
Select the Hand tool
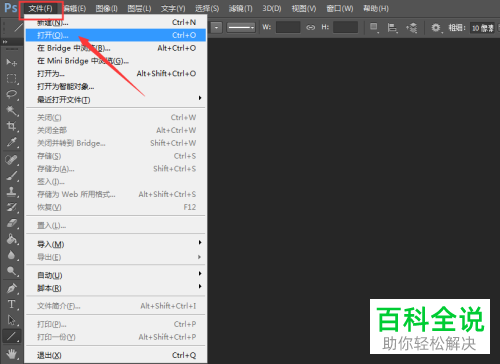12,354
